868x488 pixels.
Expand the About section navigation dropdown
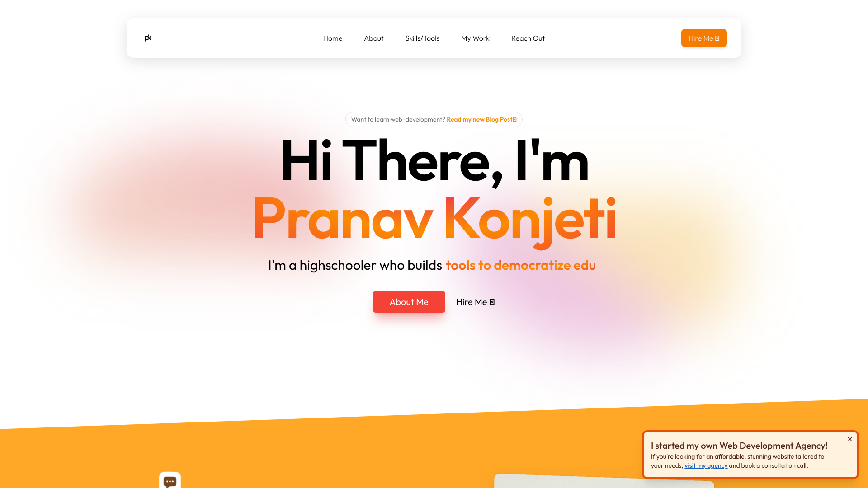click(x=374, y=38)
